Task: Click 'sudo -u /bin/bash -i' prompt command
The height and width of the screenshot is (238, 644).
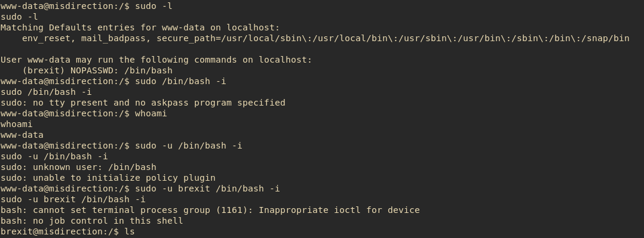Action: click(x=189, y=146)
